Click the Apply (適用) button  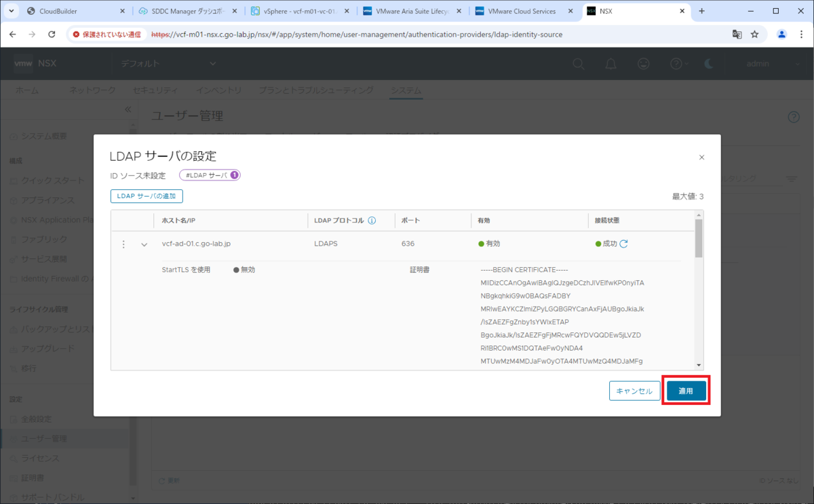[686, 391]
